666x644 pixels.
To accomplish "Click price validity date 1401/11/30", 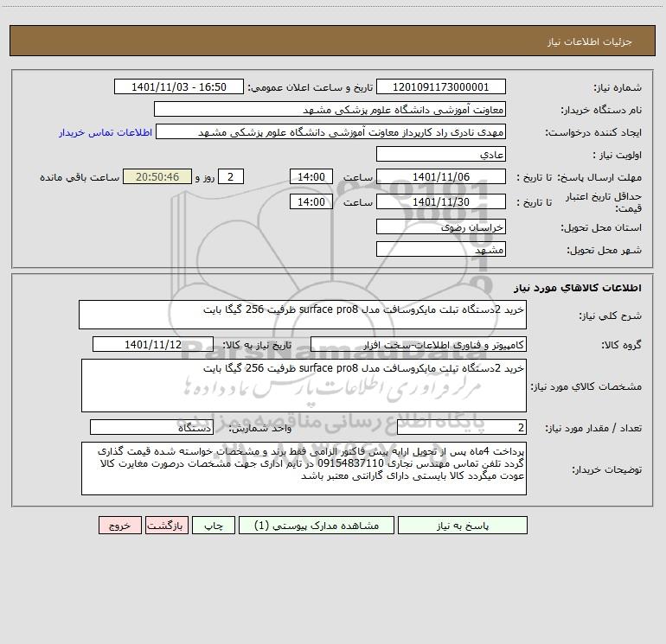I will pyautogui.click(x=441, y=201).
